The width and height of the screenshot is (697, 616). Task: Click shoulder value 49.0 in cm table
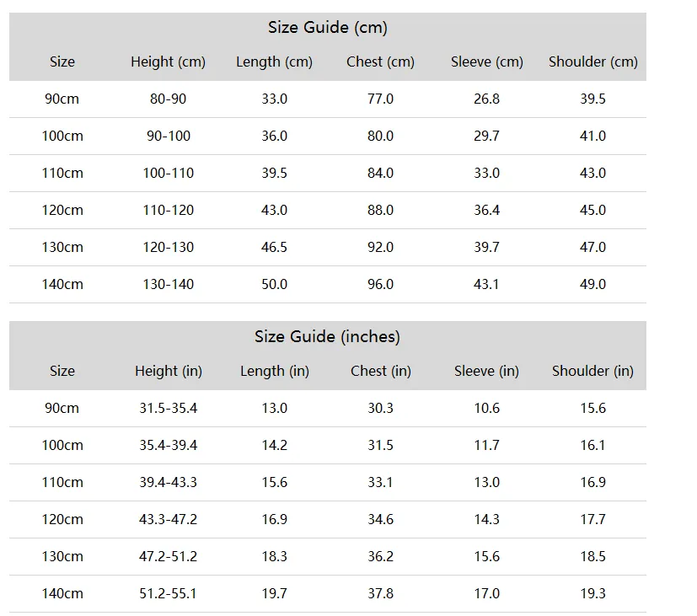coord(593,285)
